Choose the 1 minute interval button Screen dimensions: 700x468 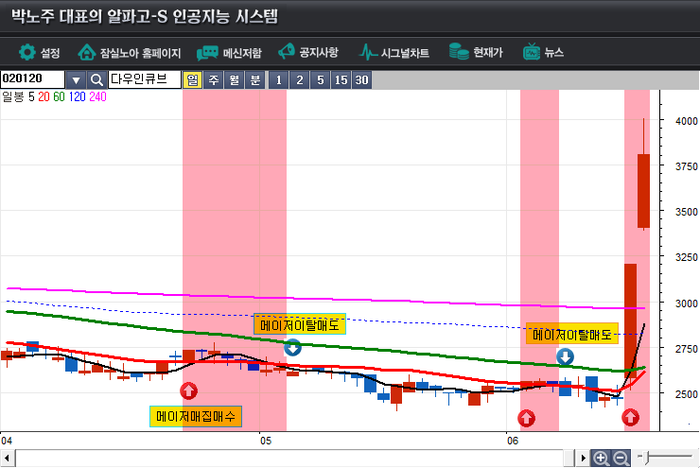coord(279,80)
